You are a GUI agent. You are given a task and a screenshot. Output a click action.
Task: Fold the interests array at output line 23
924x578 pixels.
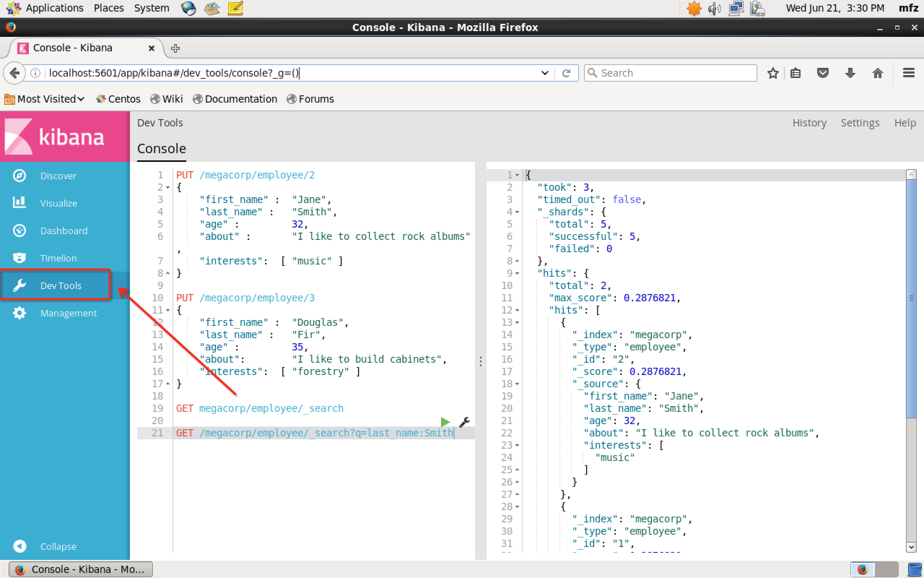(517, 445)
